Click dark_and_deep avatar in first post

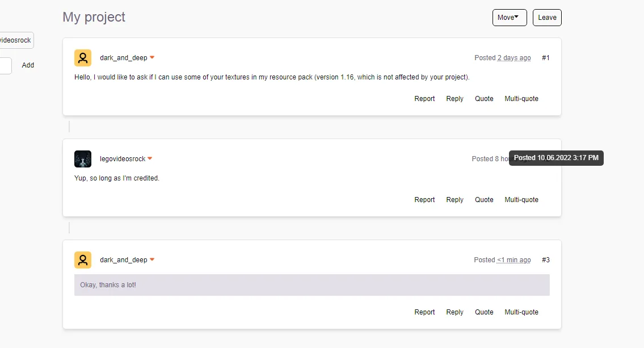coord(83,58)
